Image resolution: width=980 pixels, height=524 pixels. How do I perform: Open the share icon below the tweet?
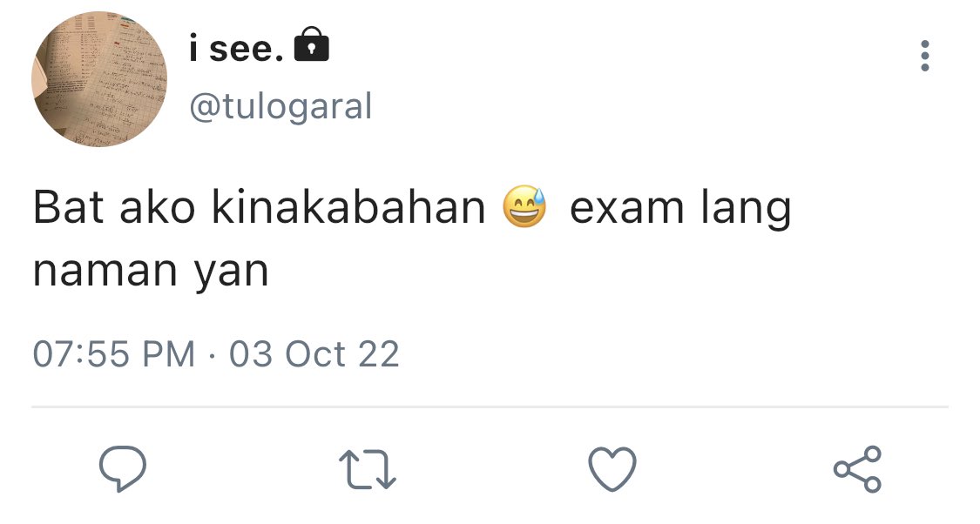[857, 469]
